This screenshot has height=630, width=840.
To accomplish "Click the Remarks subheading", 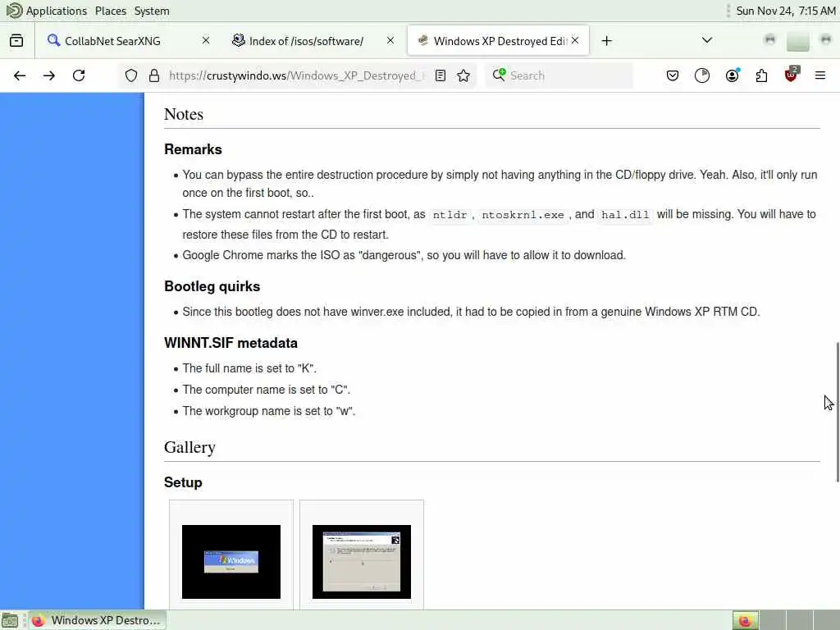I will point(193,149).
